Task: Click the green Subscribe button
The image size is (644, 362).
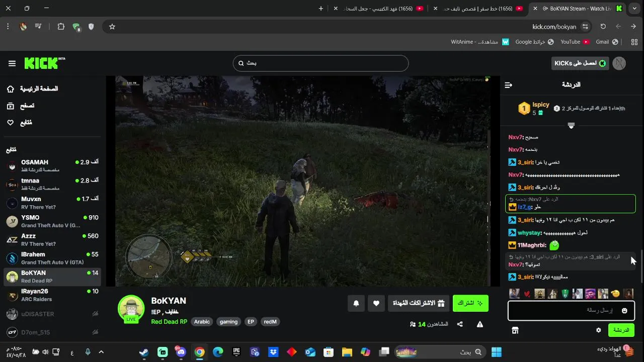Action: (470, 303)
